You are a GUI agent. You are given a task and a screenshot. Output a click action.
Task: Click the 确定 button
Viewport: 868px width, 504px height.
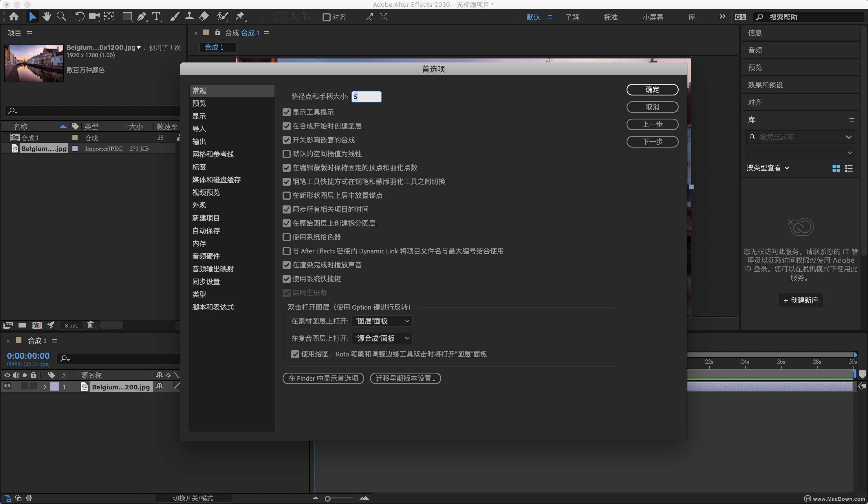[652, 89]
